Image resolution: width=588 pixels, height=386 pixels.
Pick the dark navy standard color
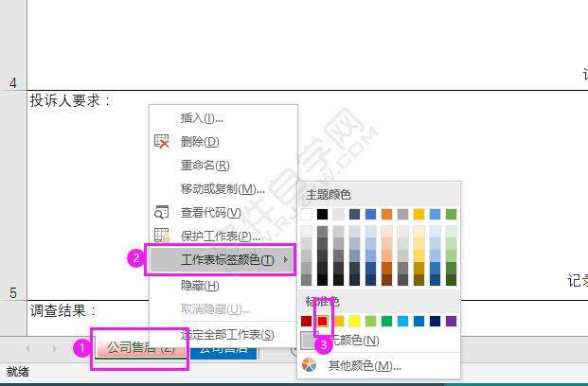pyautogui.click(x=435, y=321)
